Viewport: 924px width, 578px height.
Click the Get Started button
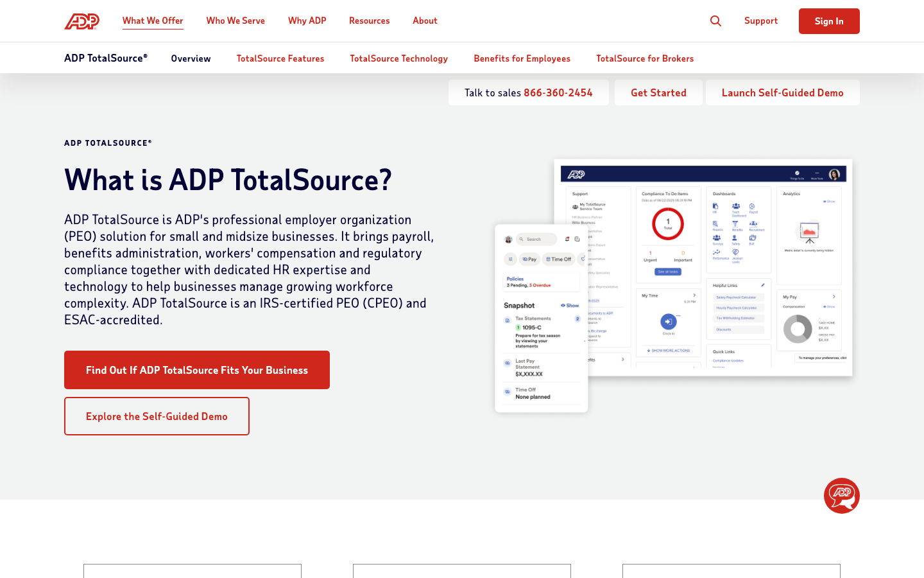click(x=658, y=92)
